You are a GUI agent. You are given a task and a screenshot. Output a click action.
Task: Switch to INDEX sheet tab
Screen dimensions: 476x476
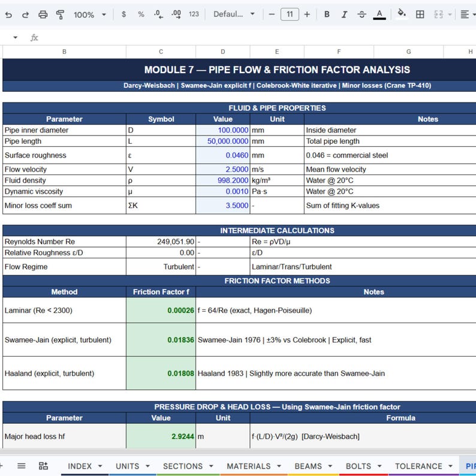coord(80,466)
